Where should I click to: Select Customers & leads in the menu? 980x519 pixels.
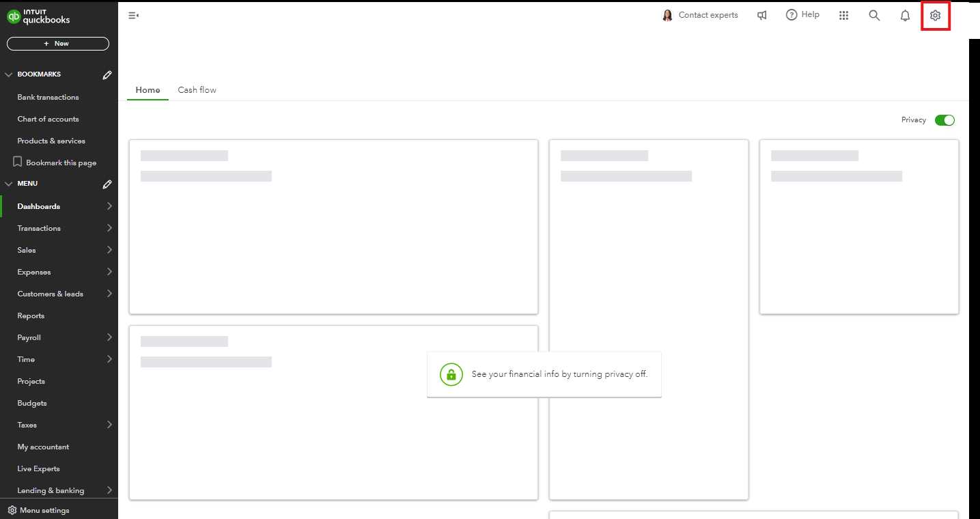[50, 294]
